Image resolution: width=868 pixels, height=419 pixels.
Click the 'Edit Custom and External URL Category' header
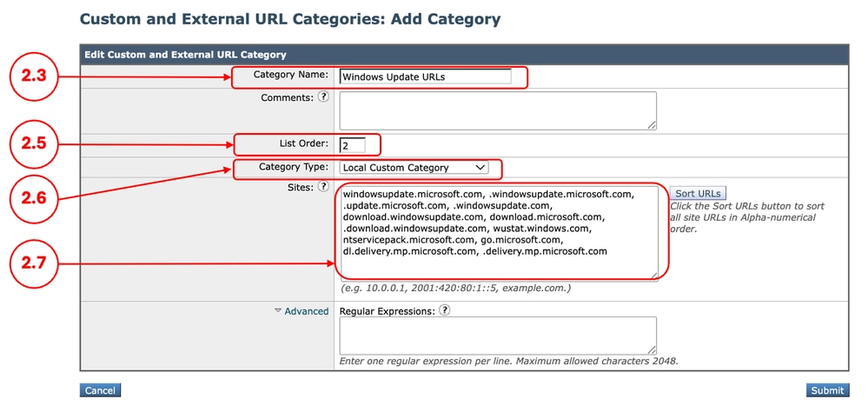coord(185,55)
